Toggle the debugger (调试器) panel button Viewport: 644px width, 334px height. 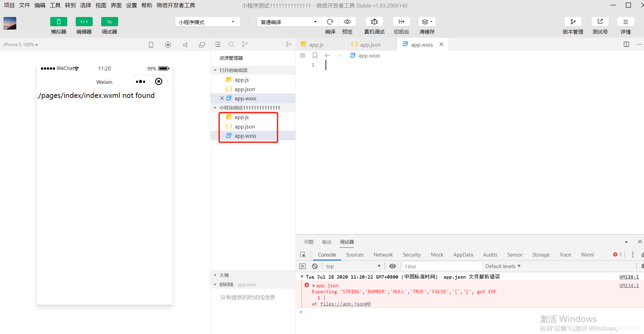(109, 22)
